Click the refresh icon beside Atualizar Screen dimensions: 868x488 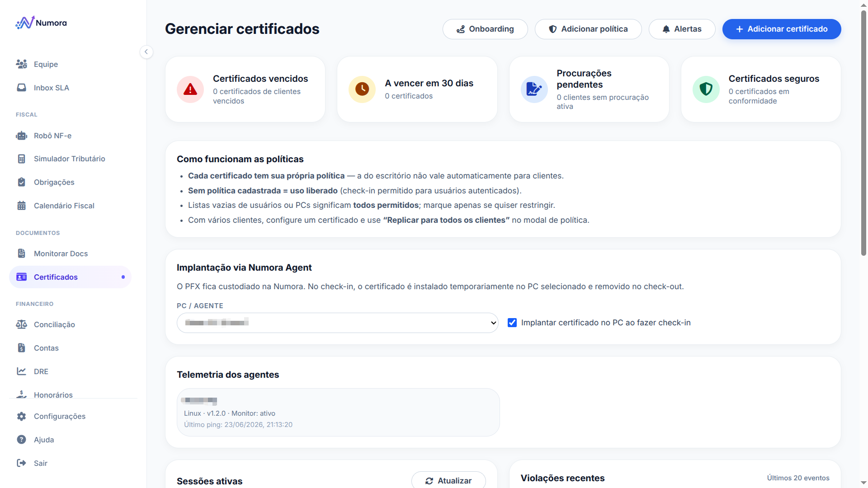coord(429,481)
